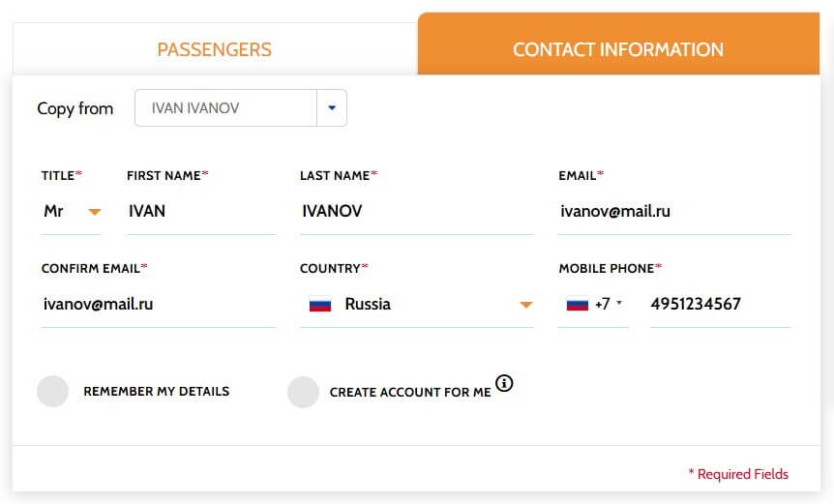Click the Russian flag in Country field
This screenshot has width=834, height=504.
click(320, 305)
